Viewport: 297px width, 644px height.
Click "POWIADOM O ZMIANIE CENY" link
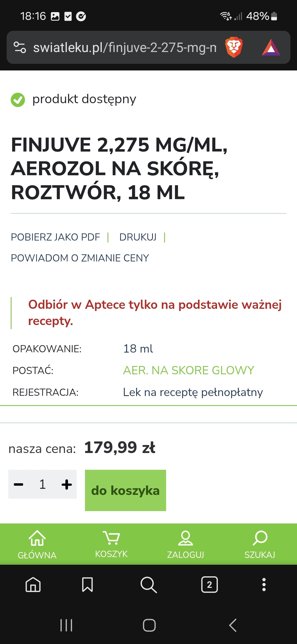(x=80, y=258)
